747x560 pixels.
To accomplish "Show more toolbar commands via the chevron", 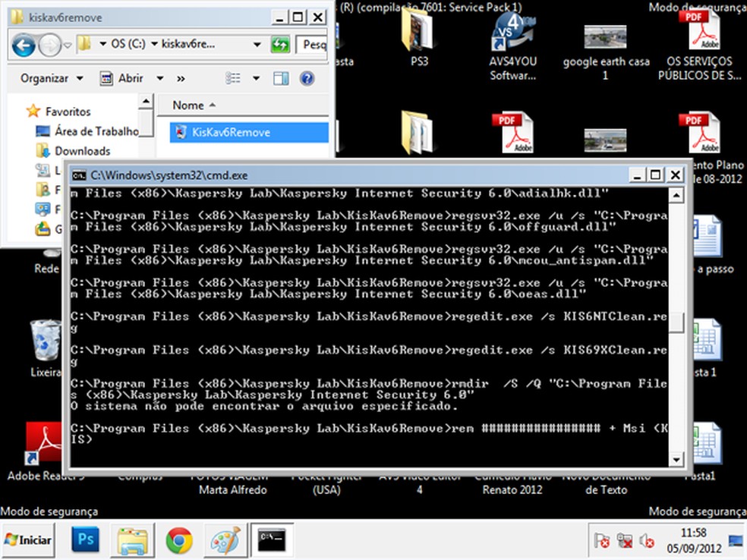I will [x=181, y=79].
